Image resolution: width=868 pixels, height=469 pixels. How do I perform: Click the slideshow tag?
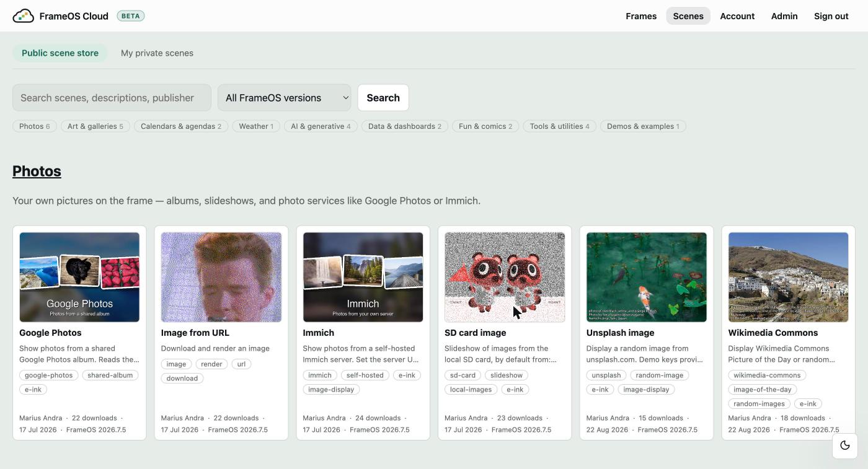[x=507, y=375]
